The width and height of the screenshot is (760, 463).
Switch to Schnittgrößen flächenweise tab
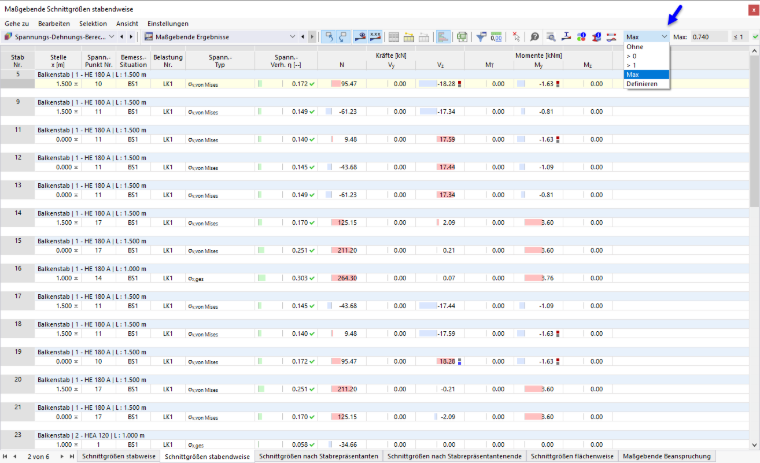(572, 456)
